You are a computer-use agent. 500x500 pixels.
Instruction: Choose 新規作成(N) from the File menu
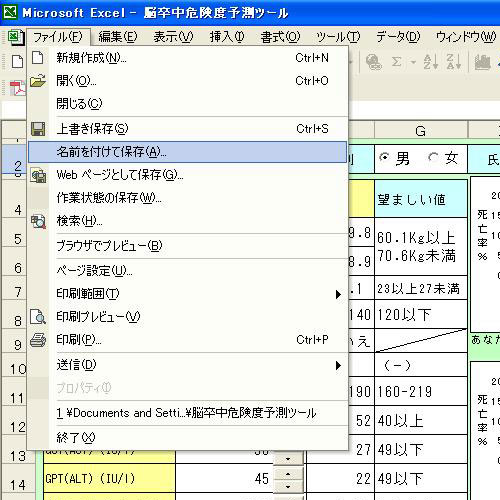[x=188, y=58]
